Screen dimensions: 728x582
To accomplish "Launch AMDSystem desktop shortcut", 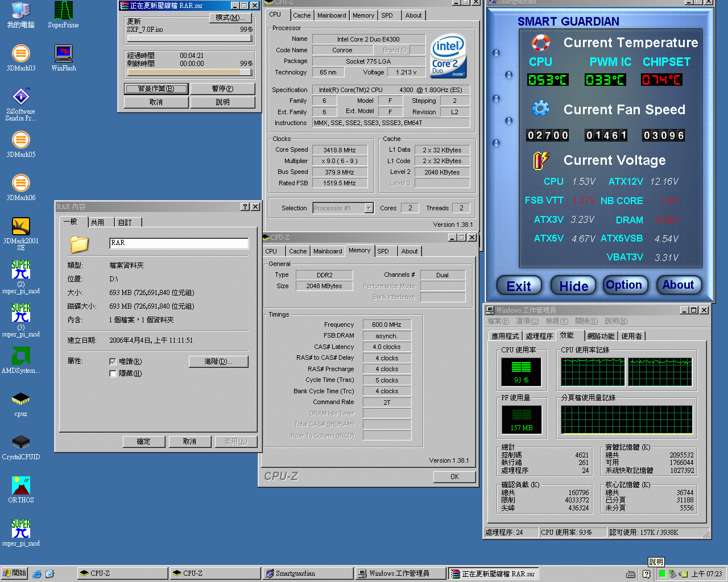I will click(20, 360).
